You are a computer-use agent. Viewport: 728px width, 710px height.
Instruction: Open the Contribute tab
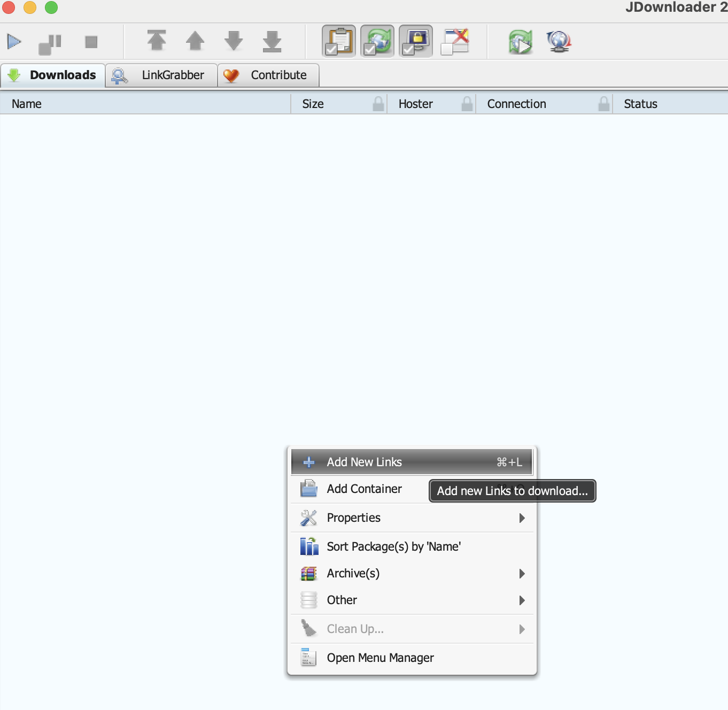coord(268,75)
